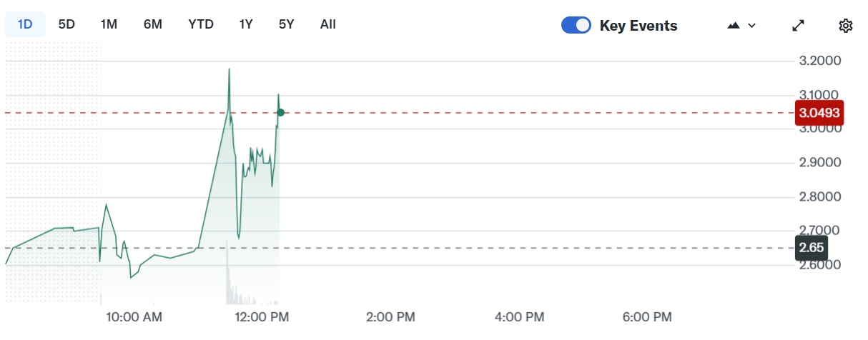Switch chart to YTD range
Image resolution: width=868 pixels, height=340 pixels.
(x=201, y=24)
